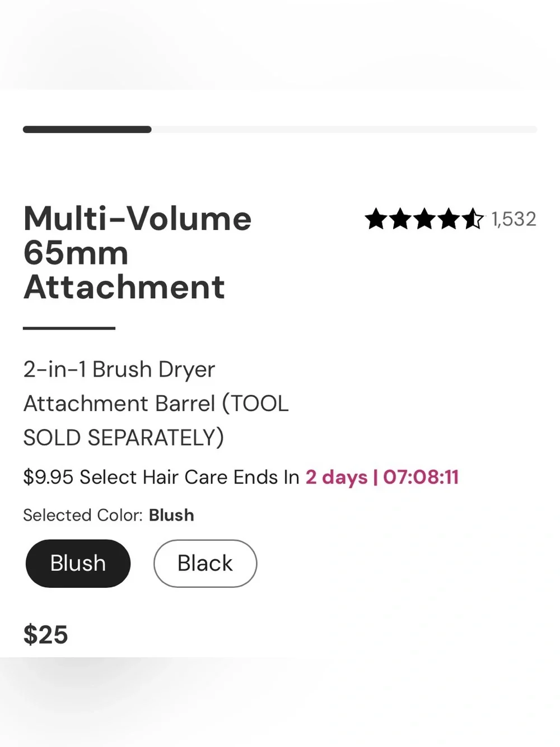The image size is (560, 747).
Task: Click the second star in the rating
Action: [400, 219]
